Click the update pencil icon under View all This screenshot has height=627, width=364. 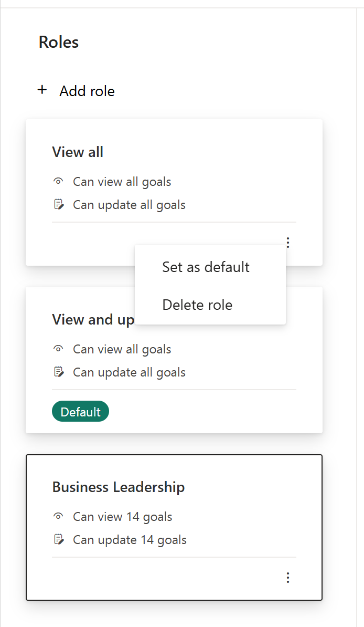click(58, 204)
